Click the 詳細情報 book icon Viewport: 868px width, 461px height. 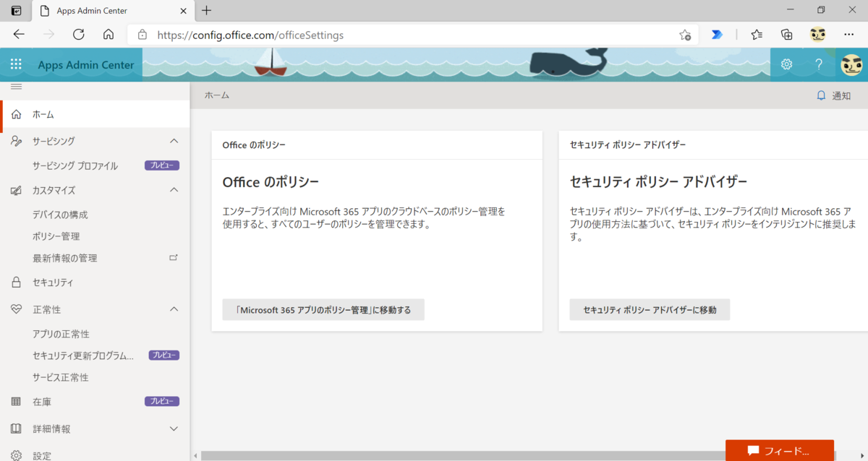(x=16, y=428)
